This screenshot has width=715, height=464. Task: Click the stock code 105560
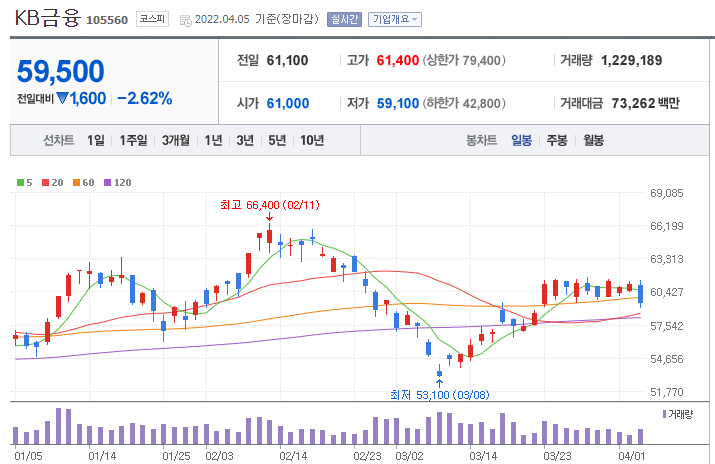coord(107,20)
